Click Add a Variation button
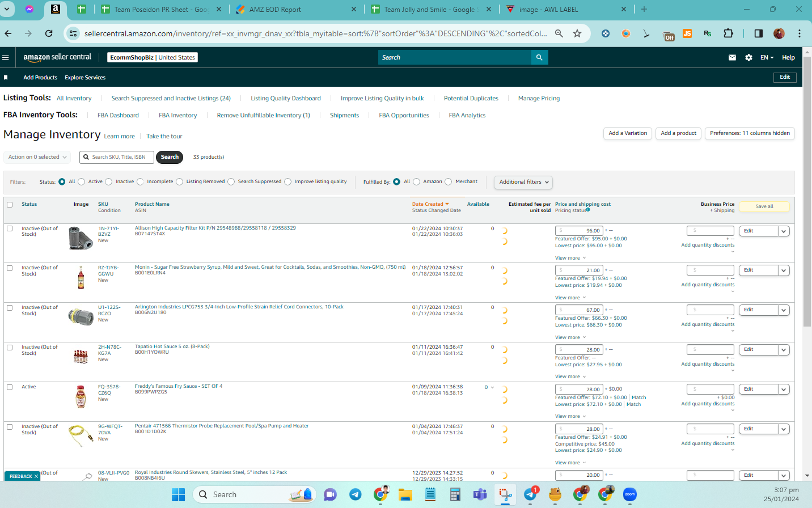This screenshot has width=812, height=508. pos(628,133)
